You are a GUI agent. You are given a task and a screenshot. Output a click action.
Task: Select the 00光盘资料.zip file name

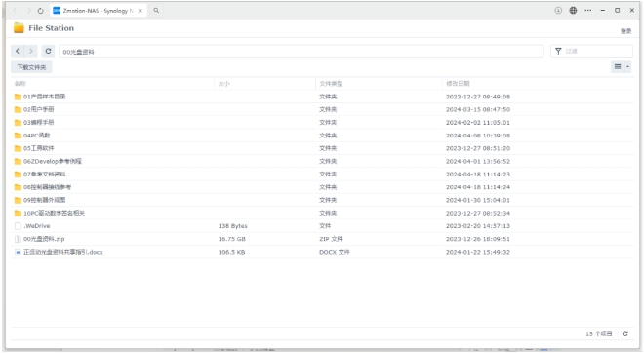(44, 239)
